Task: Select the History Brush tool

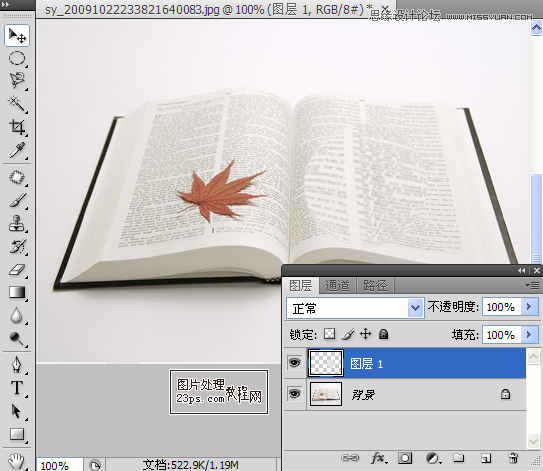Action: tap(17, 247)
